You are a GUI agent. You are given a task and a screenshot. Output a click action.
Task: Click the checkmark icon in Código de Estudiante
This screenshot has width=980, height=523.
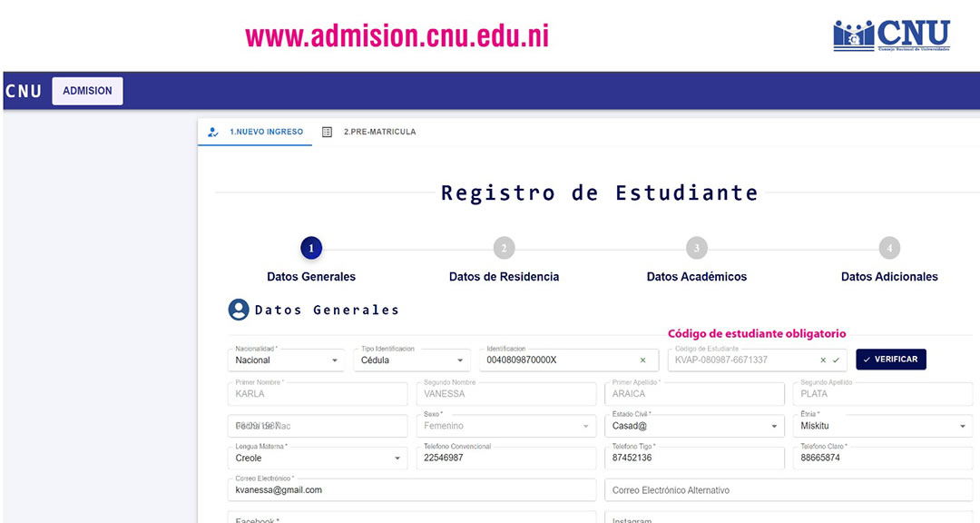point(836,360)
